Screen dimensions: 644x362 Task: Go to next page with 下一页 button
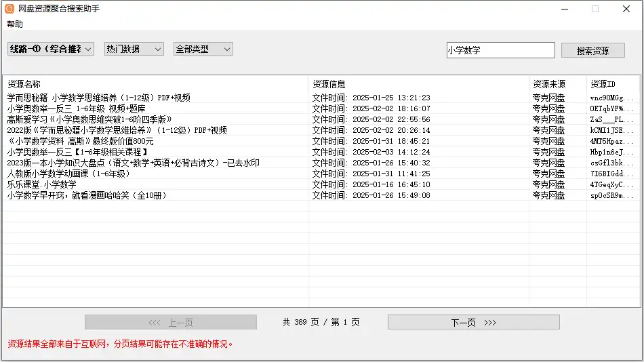tap(473, 323)
